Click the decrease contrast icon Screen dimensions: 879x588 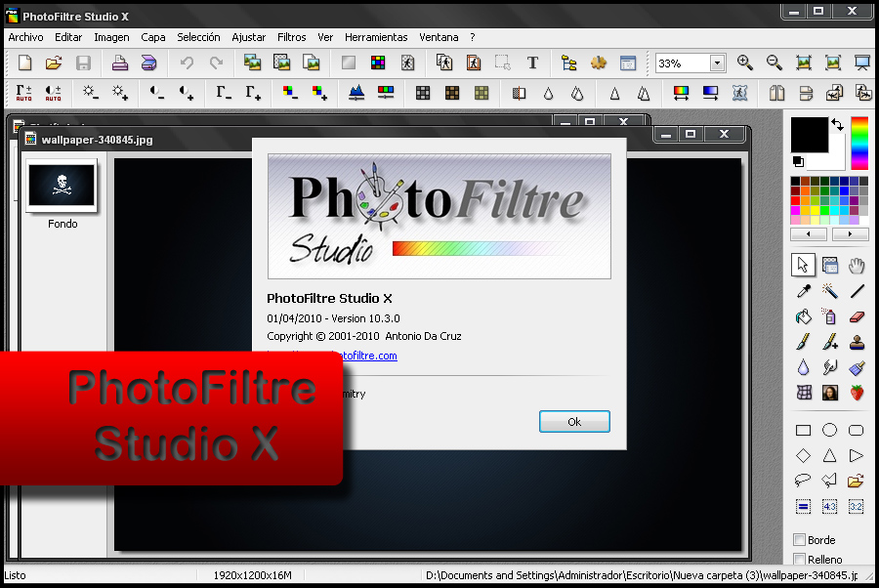pyautogui.click(x=156, y=93)
